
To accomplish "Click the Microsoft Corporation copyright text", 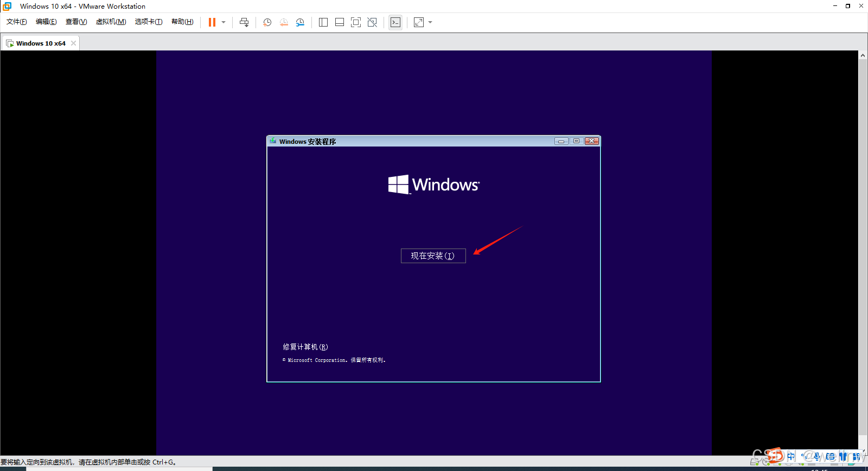I will coord(334,360).
